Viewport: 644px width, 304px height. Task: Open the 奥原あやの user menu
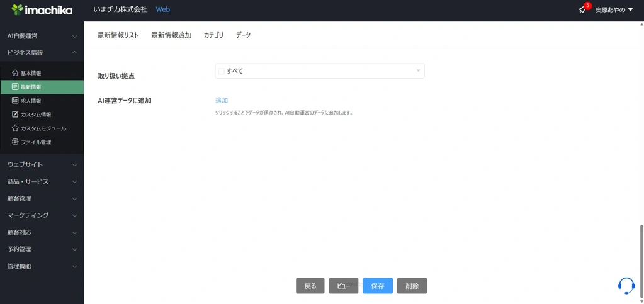click(614, 9)
